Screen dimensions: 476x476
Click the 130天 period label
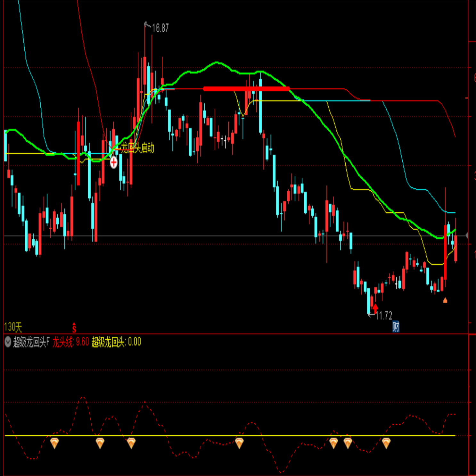coord(13,327)
